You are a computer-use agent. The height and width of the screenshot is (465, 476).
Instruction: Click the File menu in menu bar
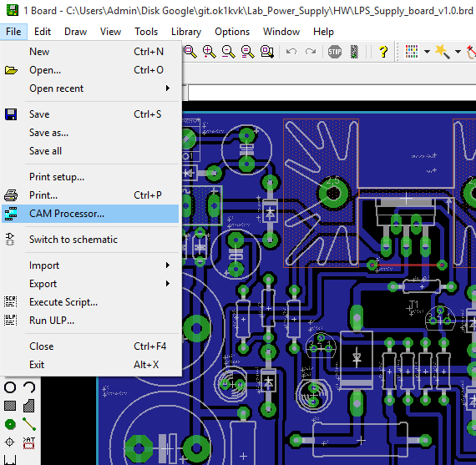(13, 32)
